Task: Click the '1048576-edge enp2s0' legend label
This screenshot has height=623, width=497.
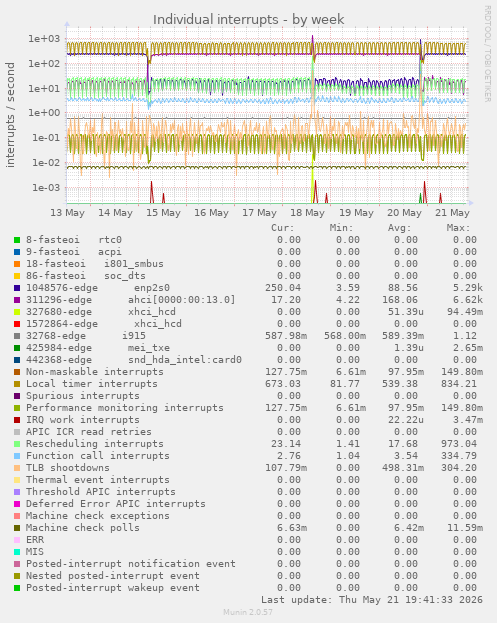Action: pyautogui.click(x=98, y=288)
